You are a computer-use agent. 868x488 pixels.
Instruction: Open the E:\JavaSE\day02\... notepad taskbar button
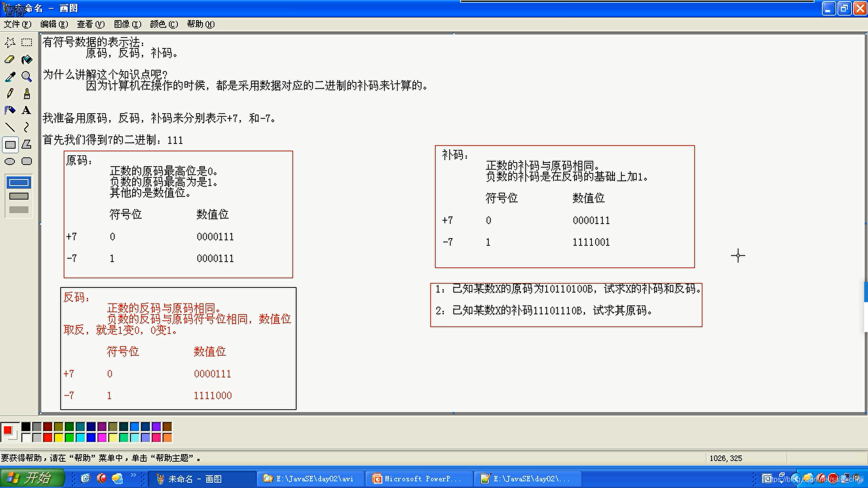528,478
